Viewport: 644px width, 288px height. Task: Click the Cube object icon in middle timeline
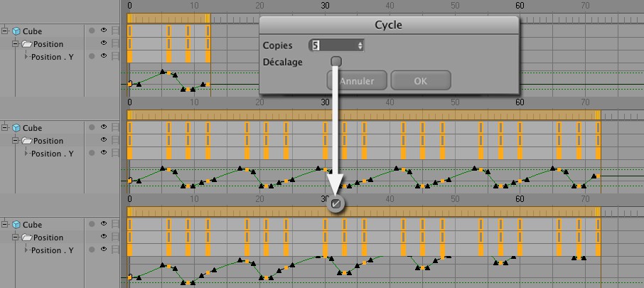[x=16, y=128]
